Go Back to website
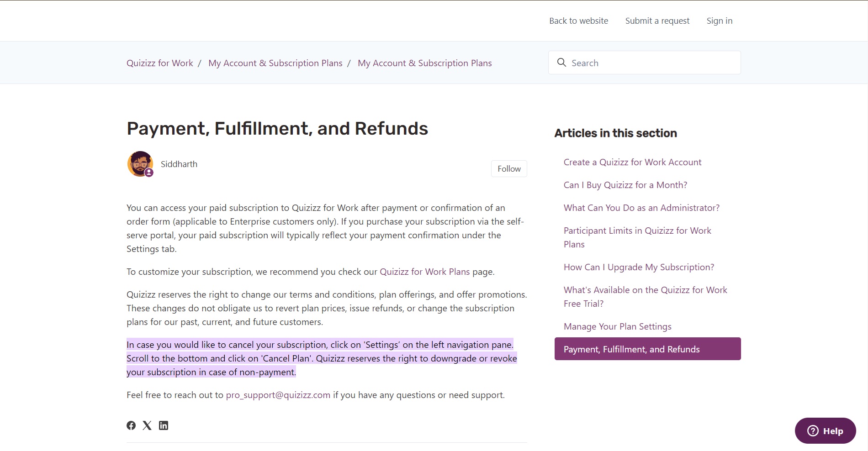 click(578, 21)
